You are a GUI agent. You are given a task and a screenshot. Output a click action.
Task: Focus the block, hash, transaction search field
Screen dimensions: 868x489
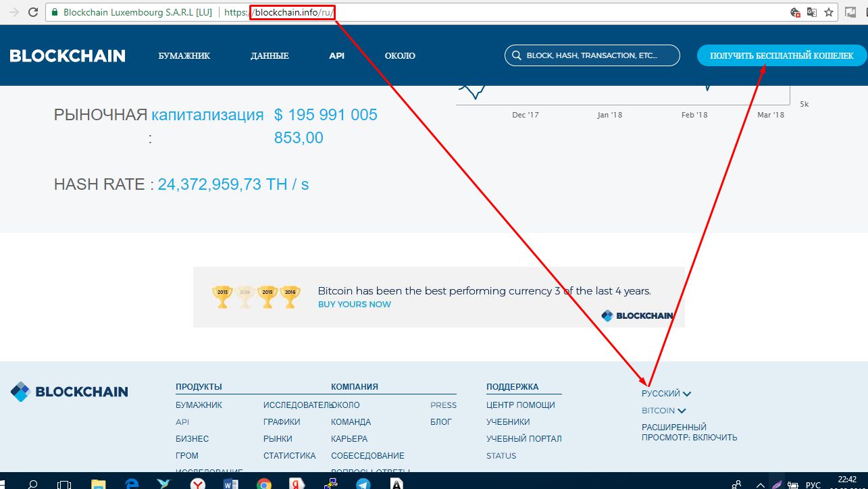tap(592, 56)
